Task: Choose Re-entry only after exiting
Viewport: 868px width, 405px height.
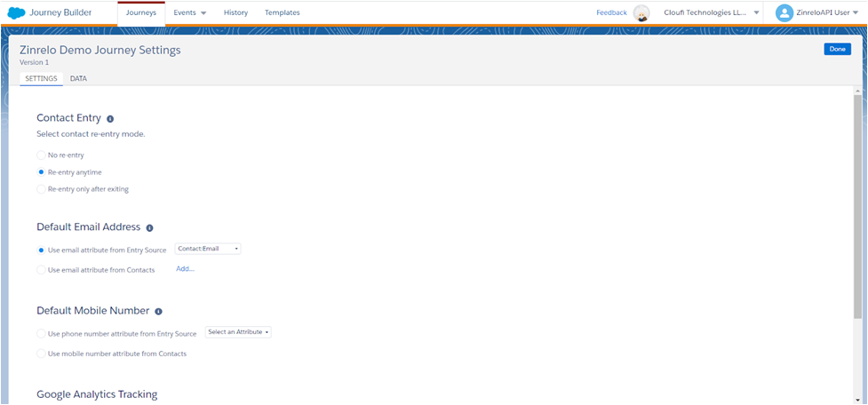Action: 41,189
